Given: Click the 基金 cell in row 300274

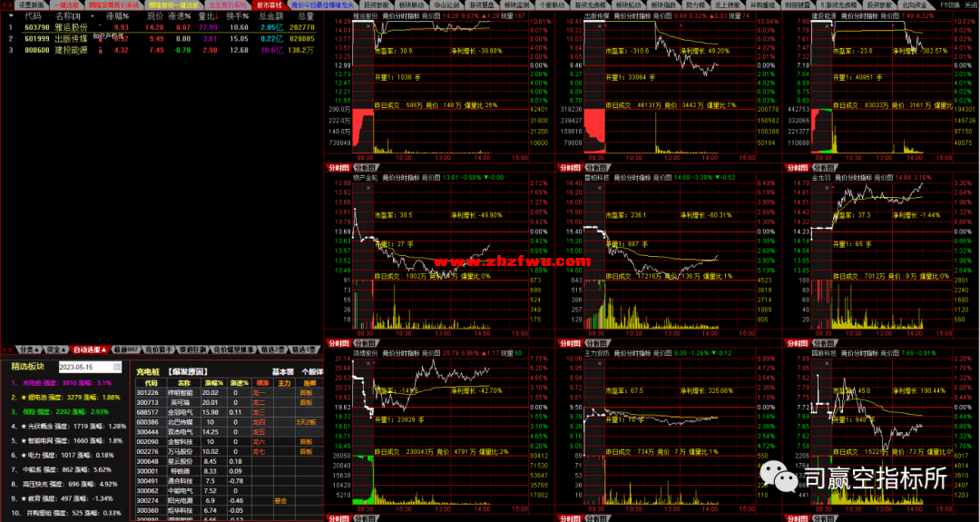Looking at the screenshot, I should coord(280,501).
